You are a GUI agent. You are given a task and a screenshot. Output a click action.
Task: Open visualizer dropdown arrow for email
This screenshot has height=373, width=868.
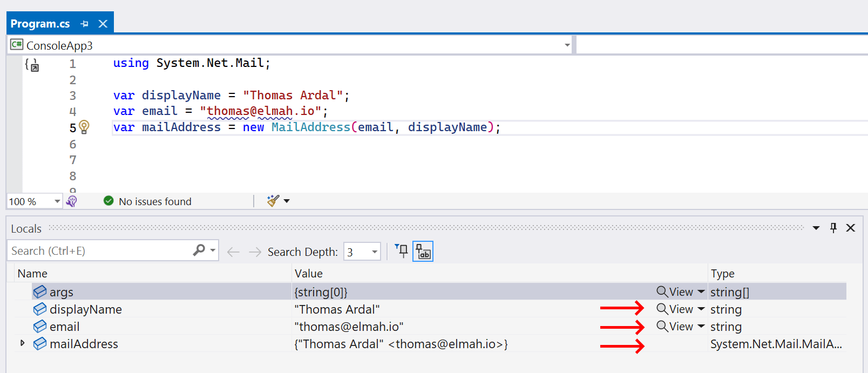(x=701, y=326)
